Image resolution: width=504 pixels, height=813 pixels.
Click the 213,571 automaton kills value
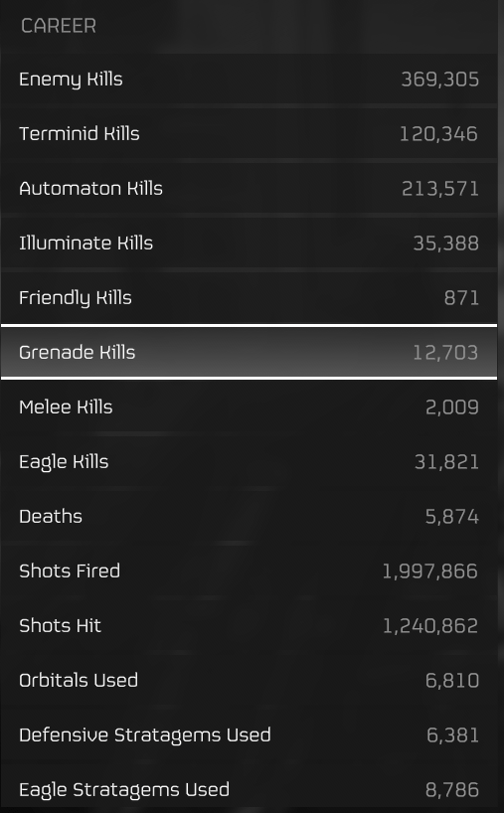point(440,189)
